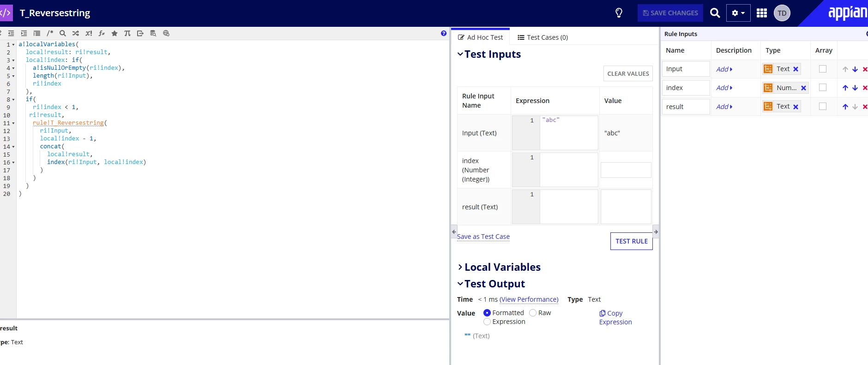This screenshot has height=365, width=868.
Task: Click the globe toolbar icon
Action: pos(166,33)
